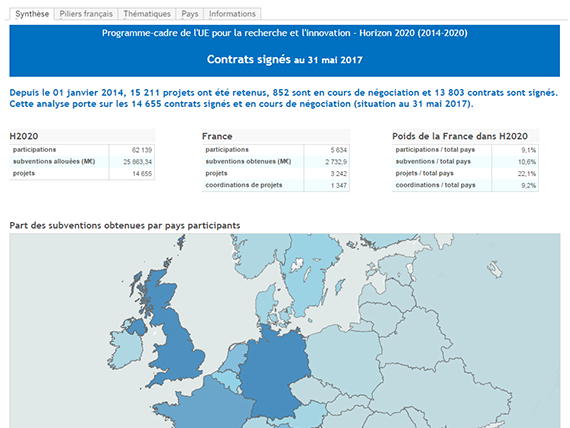Select the France subventions value 2 732,9
570x428 pixels.
coord(336,162)
